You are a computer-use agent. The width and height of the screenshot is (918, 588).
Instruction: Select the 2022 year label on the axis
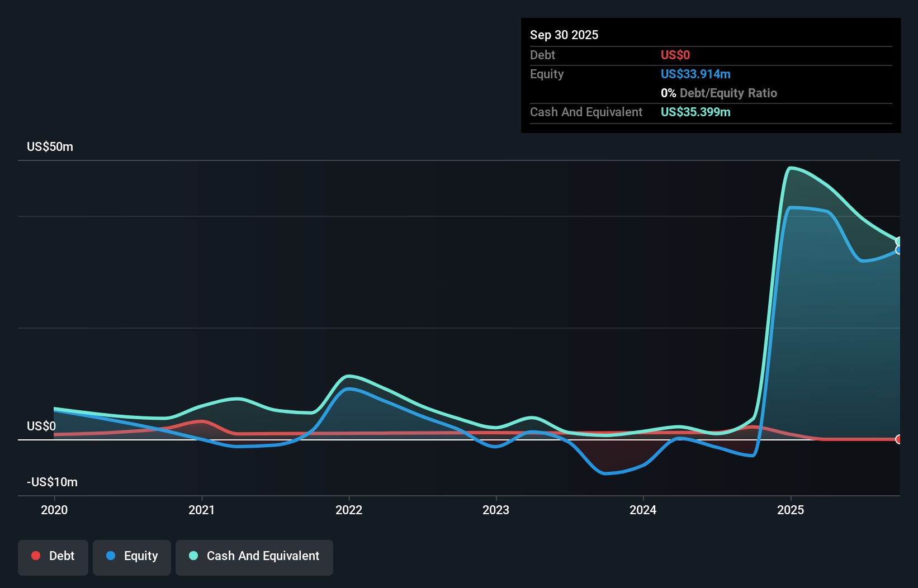tap(349, 510)
